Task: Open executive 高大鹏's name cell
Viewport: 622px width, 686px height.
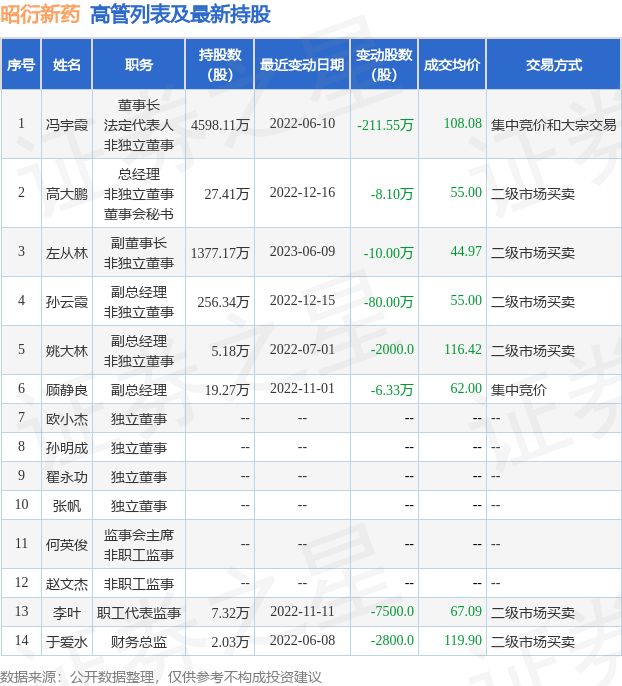Action: tap(67, 193)
